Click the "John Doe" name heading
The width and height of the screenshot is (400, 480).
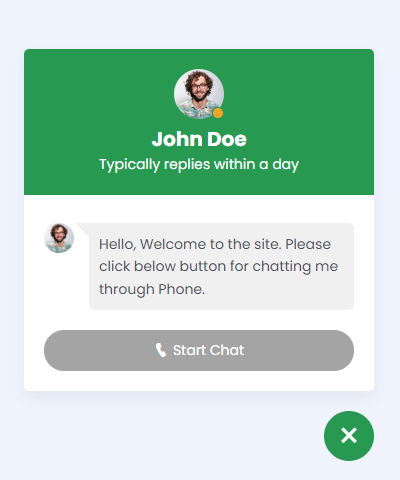(x=199, y=139)
